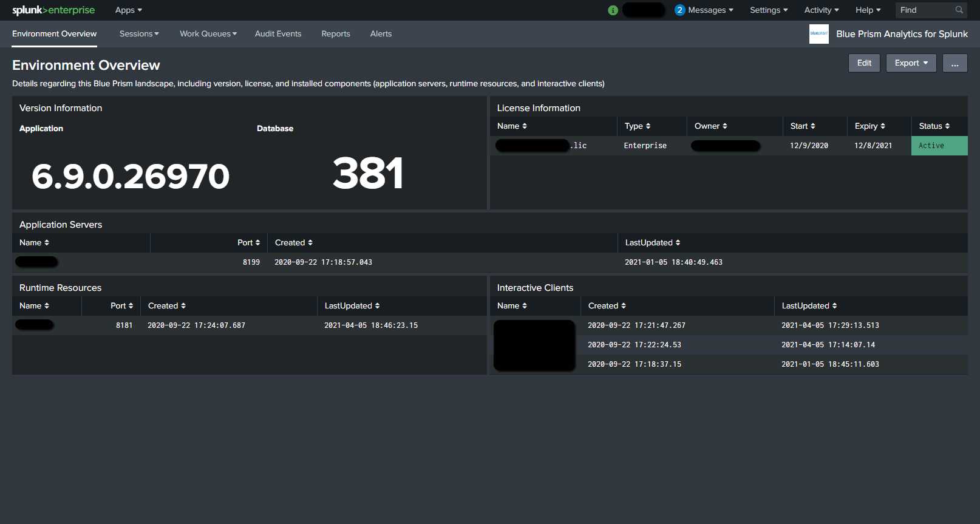Click the Blue Prism Analytics for Splunk title
The image size is (980, 524).
click(x=902, y=34)
